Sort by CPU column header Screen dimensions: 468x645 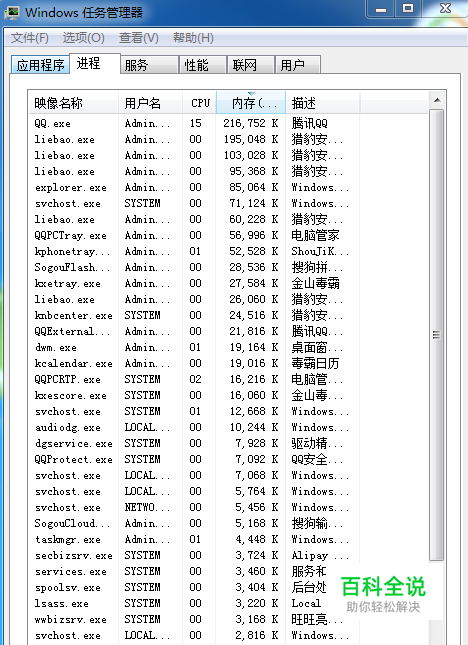[199, 102]
